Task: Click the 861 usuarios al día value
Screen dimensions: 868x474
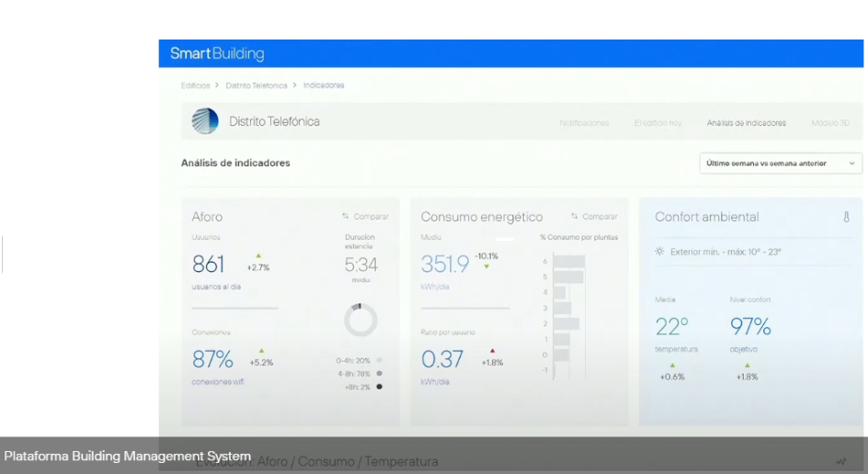Action: click(x=208, y=265)
